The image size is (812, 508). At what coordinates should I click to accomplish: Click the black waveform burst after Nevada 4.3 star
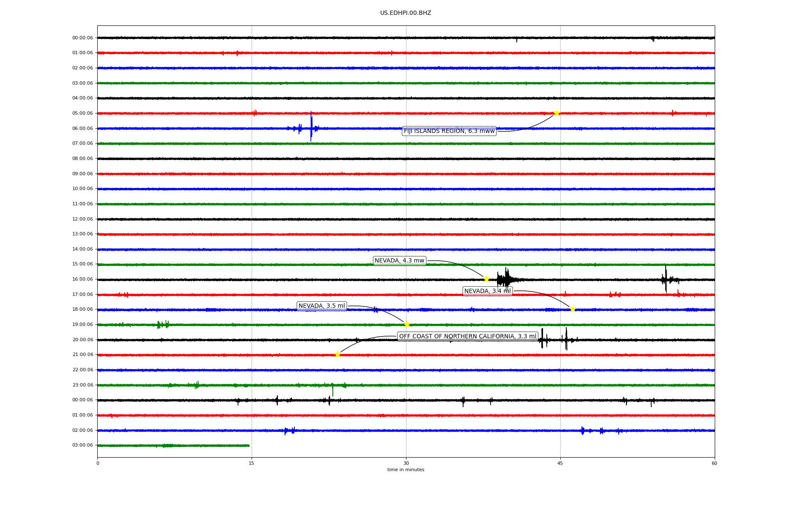(505, 279)
